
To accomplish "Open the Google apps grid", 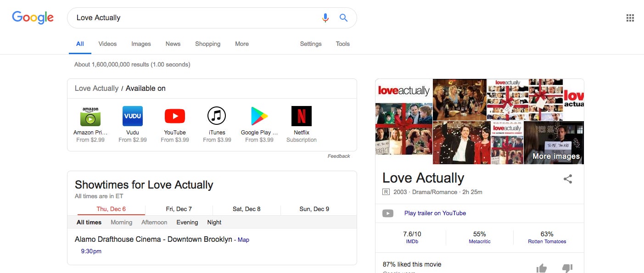I will tap(630, 18).
